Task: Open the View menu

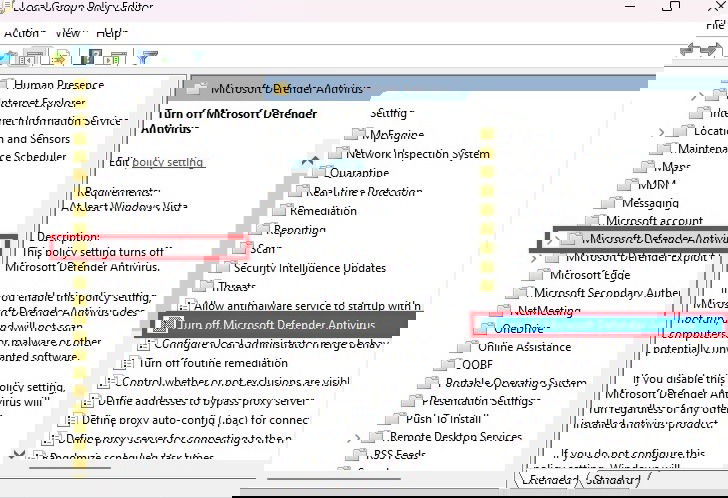Action: [71, 33]
